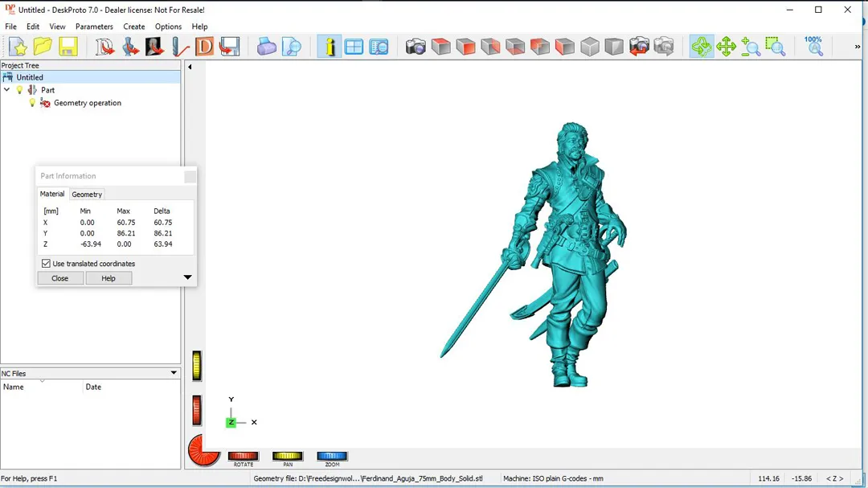The height and width of the screenshot is (488, 868).
Task: Click the vertical yellow pan thumbwheel
Action: (197, 366)
